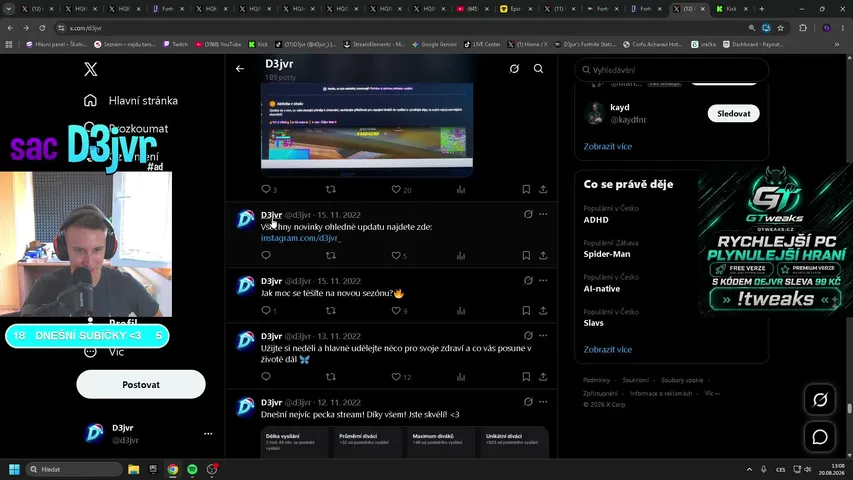
Task: Open more options for 'Dnešní nejvíc pecka' post
Action: [x=543, y=402]
